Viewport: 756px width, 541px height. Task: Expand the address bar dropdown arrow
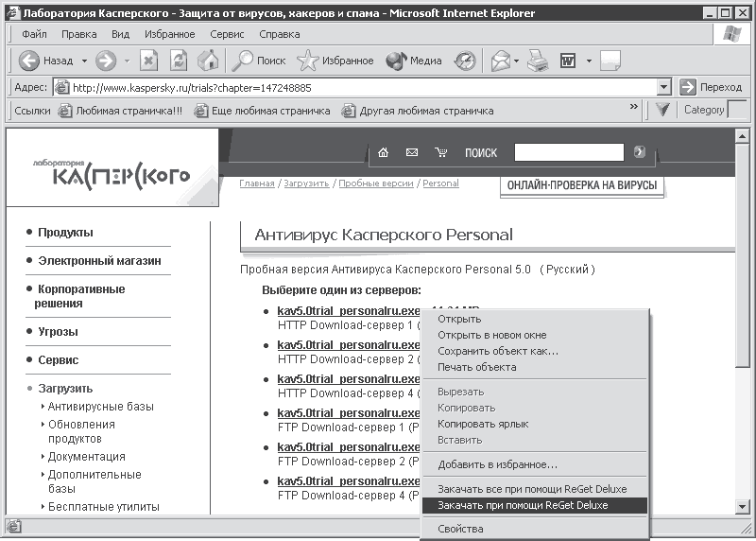pos(664,87)
